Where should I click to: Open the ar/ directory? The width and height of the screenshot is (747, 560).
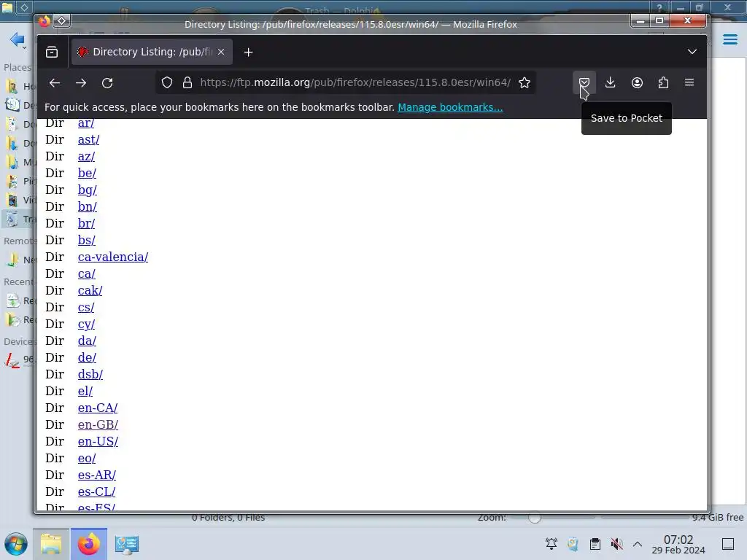pyautogui.click(x=86, y=122)
